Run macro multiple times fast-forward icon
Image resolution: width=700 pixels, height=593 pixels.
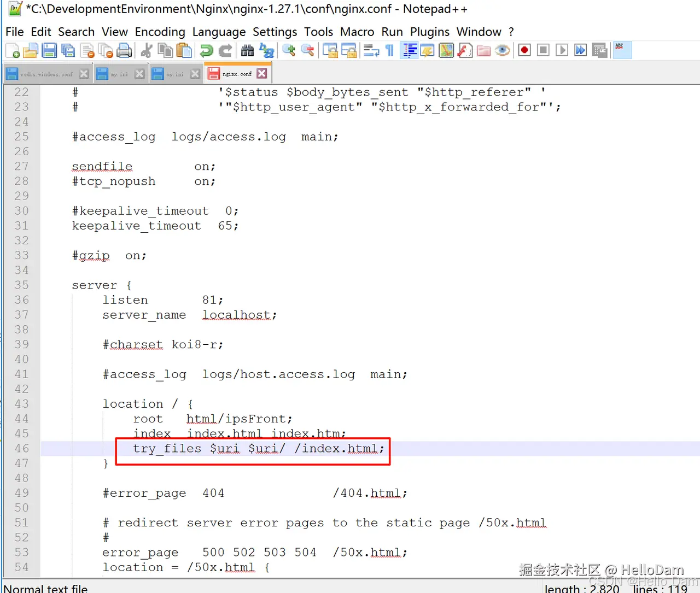(x=580, y=50)
